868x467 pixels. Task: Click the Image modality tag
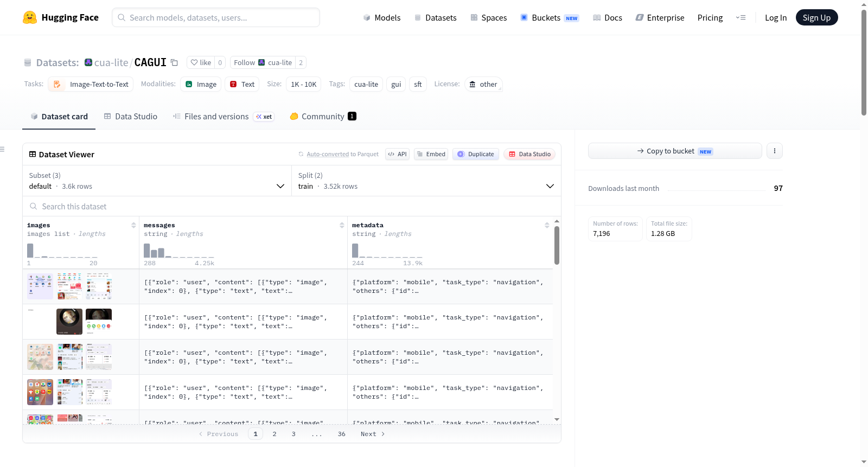201,84
